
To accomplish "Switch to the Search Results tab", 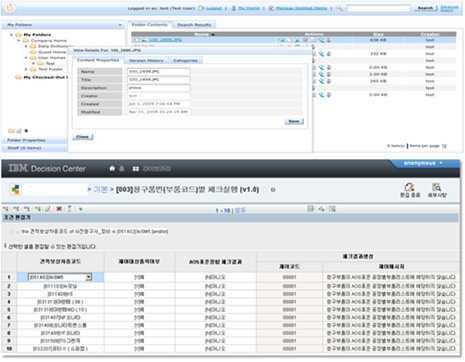I will click(x=194, y=25).
